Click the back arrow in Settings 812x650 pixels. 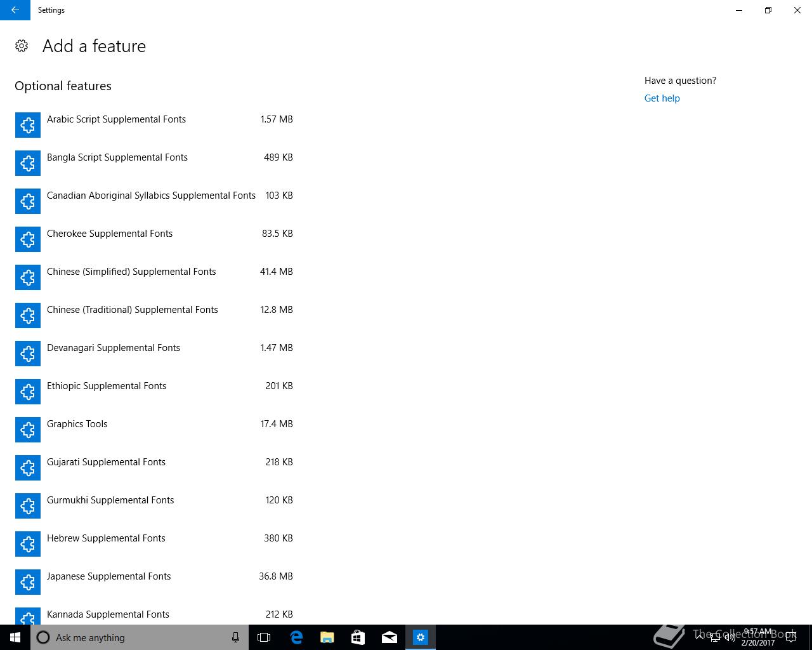(x=15, y=10)
